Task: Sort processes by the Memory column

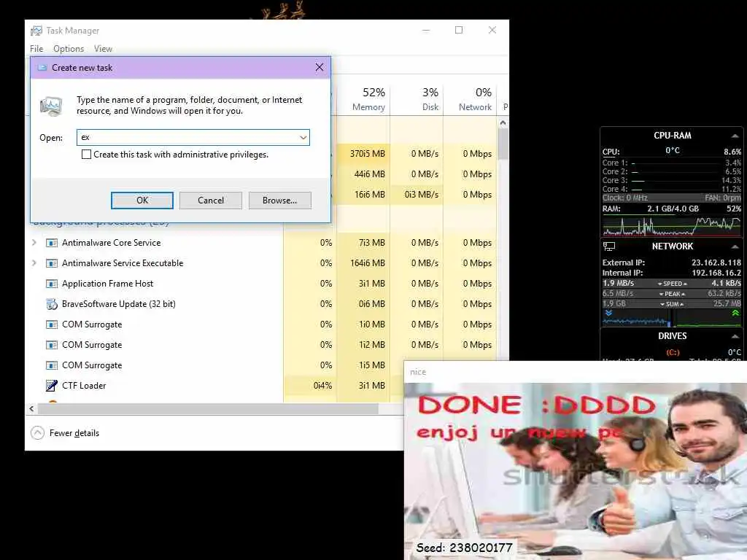Action: [363, 99]
